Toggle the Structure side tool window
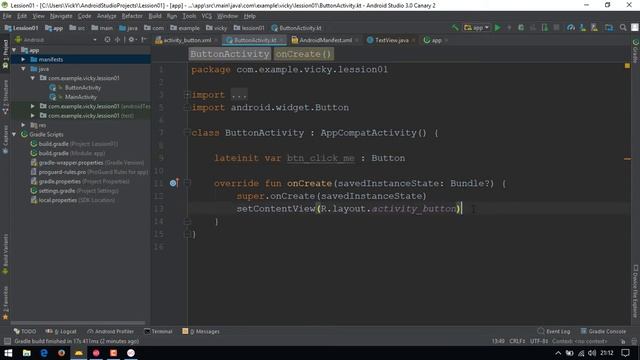 tap(5, 97)
